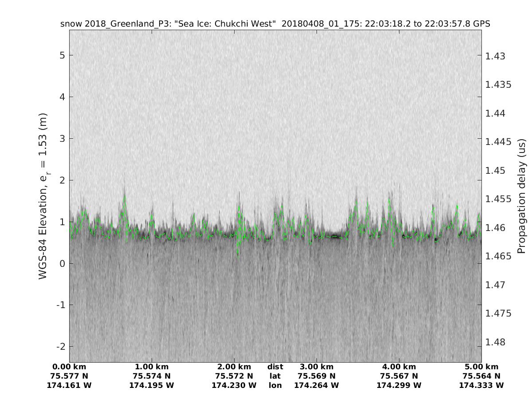This screenshot has height=399, width=532.
Task: Click the 'lon' legend label
Action: coord(275,385)
